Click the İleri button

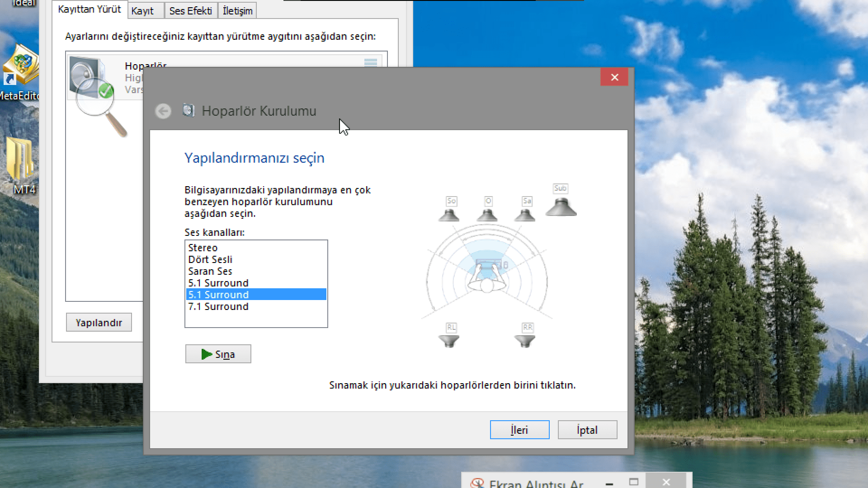coord(519,430)
